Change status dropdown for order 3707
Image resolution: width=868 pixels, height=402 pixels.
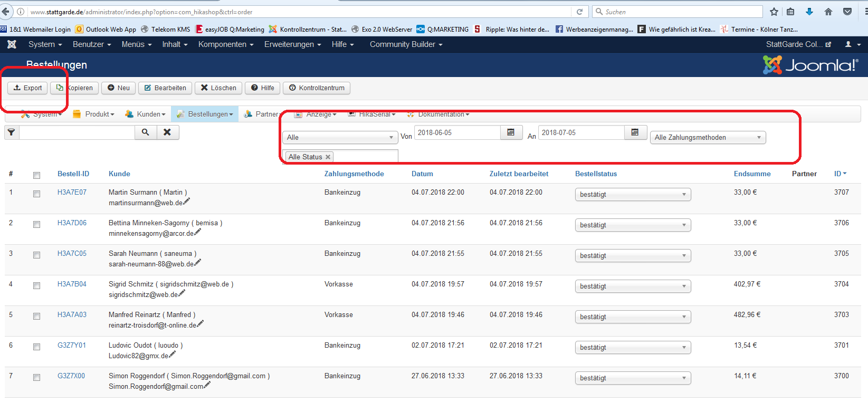click(633, 195)
